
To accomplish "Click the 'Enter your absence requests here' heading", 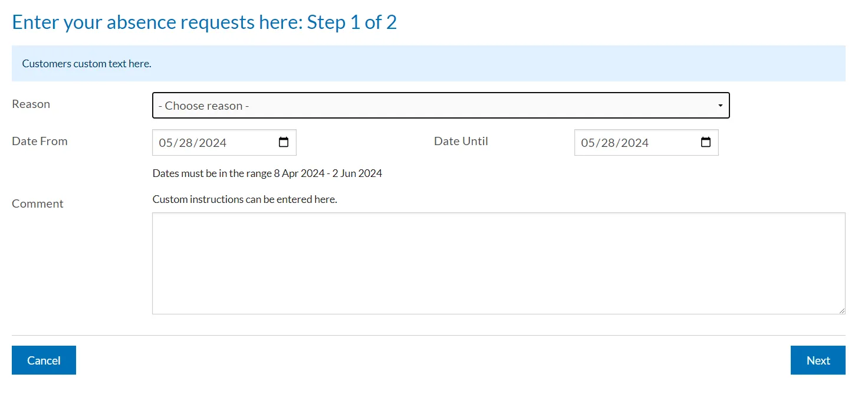I will (x=205, y=22).
